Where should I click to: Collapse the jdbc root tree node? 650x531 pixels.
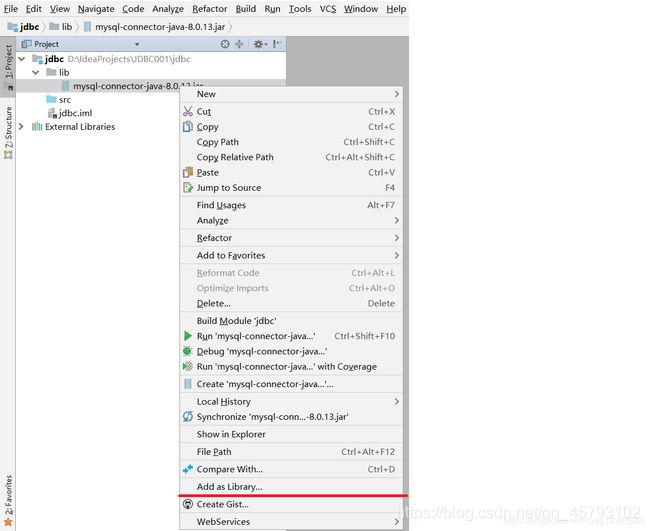22,59
